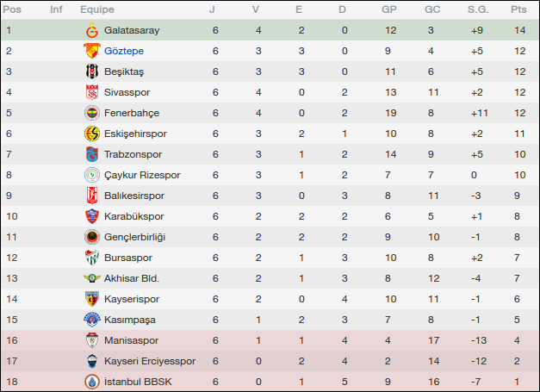Screen dimensions: 540x392
Task: Click the Trabzonspor club crest icon
Action: (91, 154)
